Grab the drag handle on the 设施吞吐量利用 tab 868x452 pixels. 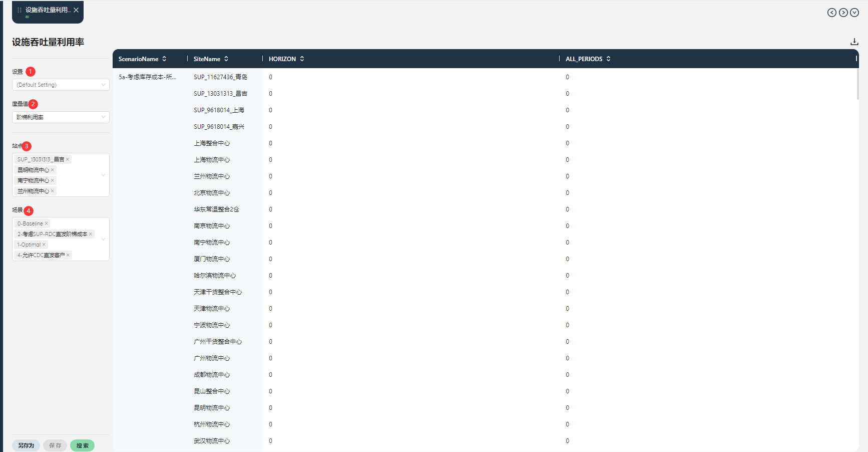point(20,10)
